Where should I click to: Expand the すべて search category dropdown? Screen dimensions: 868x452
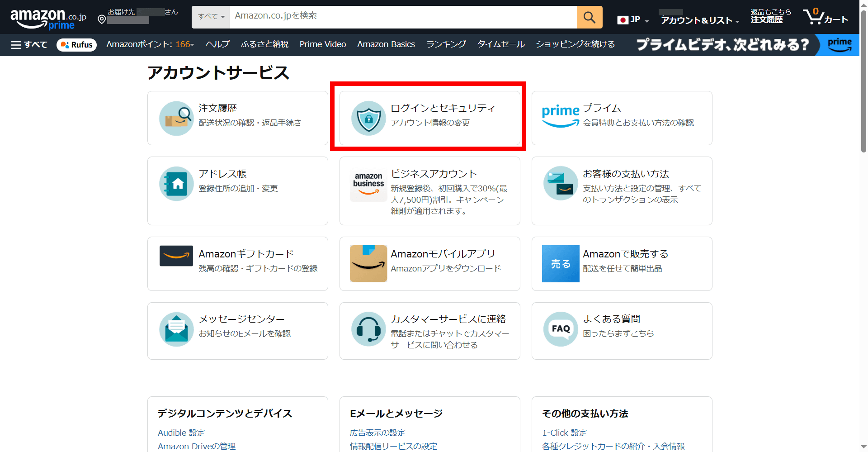[x=211, y=17]
